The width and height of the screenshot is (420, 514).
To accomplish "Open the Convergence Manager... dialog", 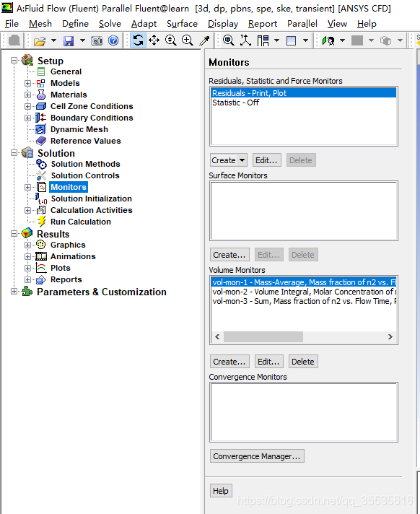I will [x=257, y=456].
